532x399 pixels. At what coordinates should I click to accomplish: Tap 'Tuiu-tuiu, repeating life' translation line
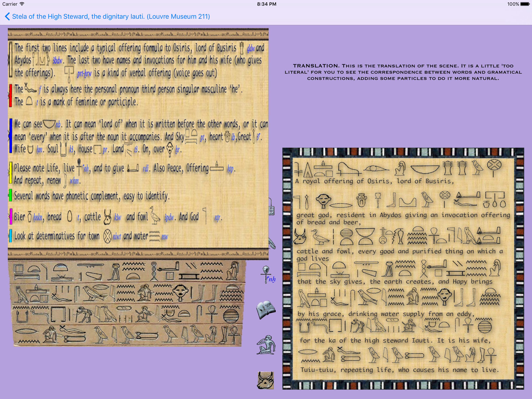click(399, 370)
